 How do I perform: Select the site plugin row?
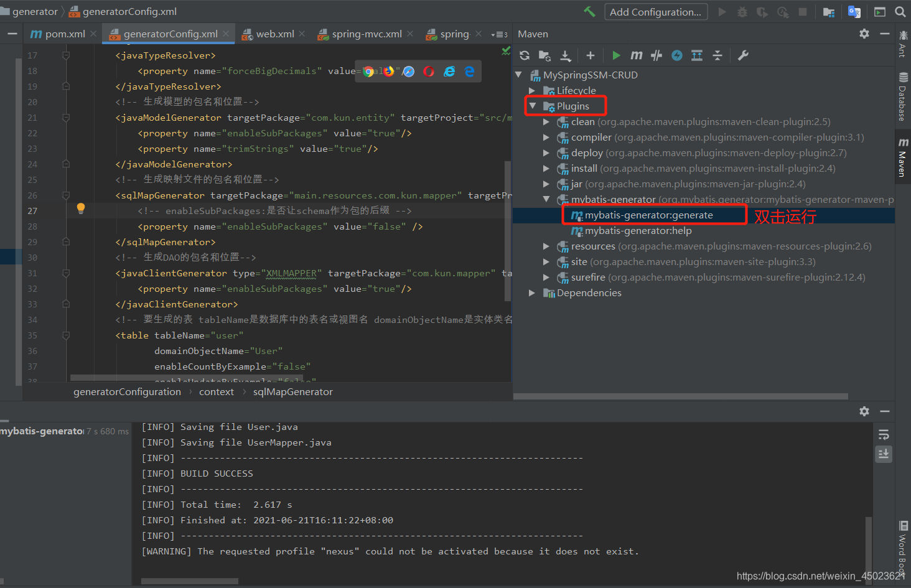coord(703,261)
